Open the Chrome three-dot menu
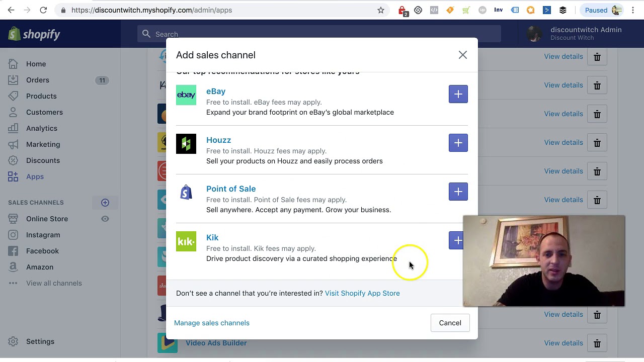644x362 pixels. (x=633, y=10)
